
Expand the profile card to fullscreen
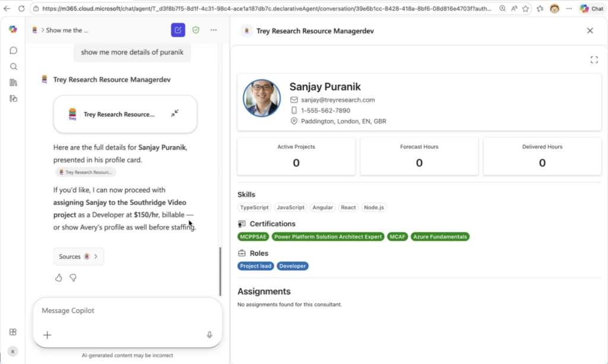click(x=594, y=59)
